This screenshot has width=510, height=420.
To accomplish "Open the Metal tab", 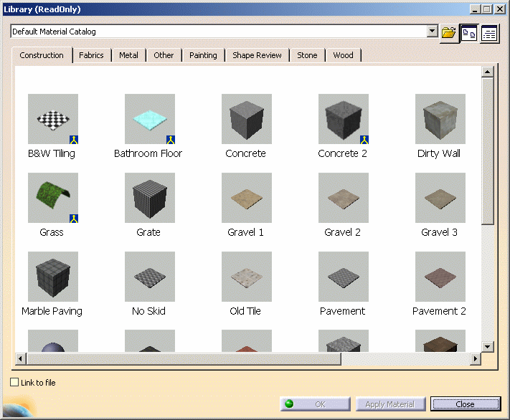I will coord(129,55).
